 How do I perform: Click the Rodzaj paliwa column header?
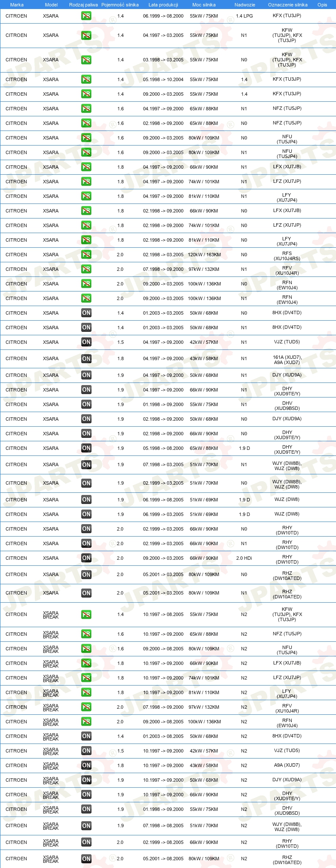point(83,5)
